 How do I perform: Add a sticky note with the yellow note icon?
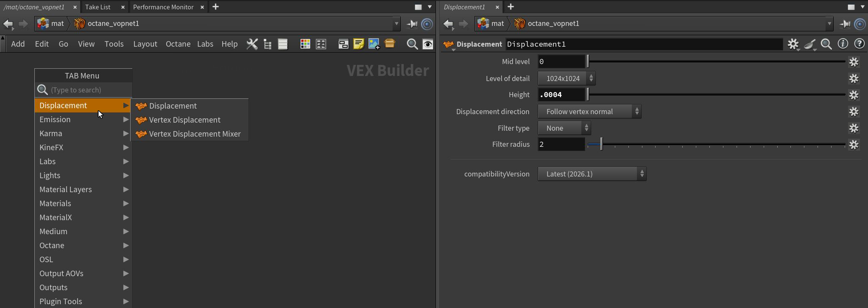click(358, 44)
